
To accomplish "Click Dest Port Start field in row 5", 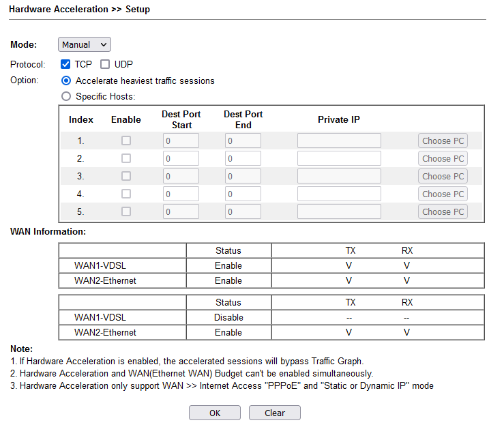I will coord(181,211).
